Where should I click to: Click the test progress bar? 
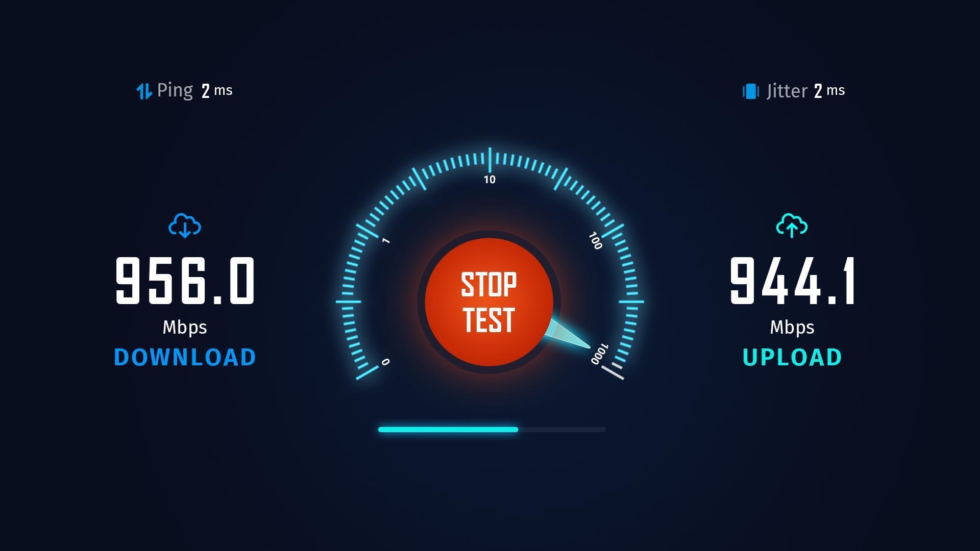click(492, 430)
